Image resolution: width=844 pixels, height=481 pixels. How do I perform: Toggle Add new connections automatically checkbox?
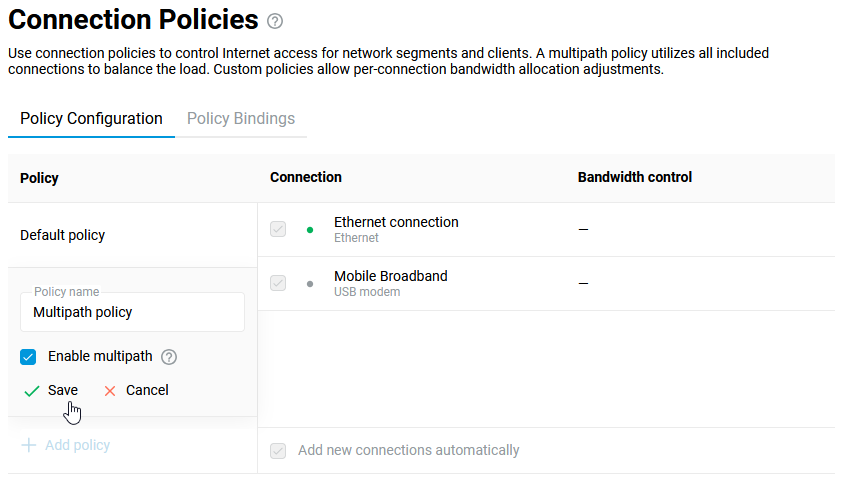tap(278, 451)
